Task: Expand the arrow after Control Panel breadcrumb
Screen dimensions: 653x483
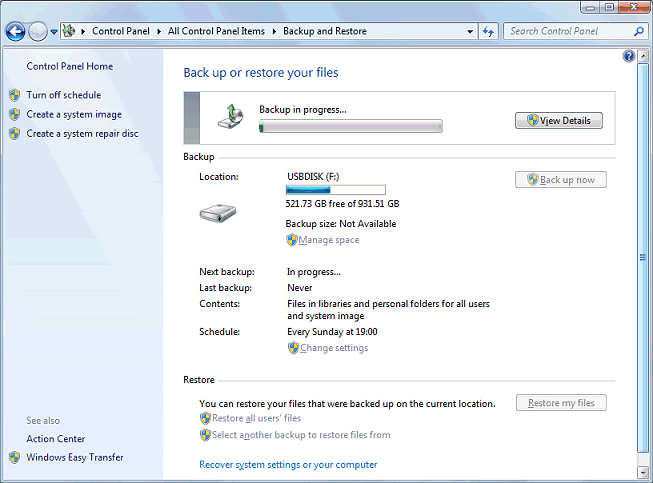Action: (x=159, y=32)
